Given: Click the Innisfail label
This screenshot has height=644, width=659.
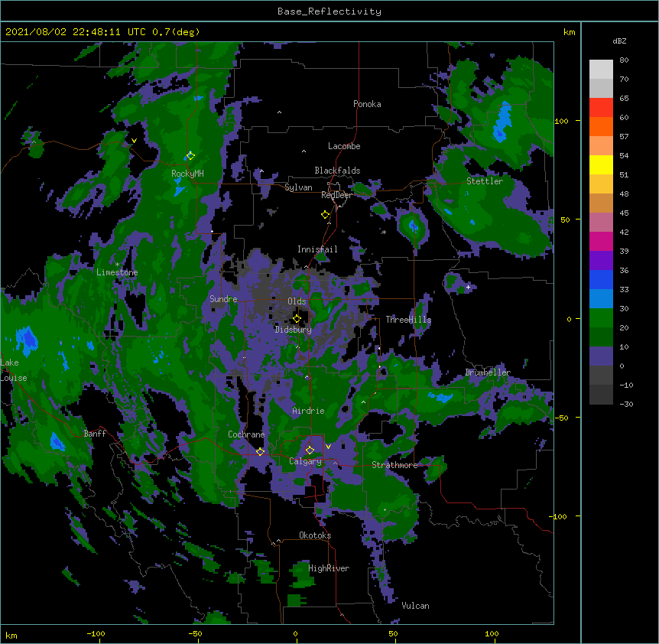Looking at the screenshot, I should 317,249.
